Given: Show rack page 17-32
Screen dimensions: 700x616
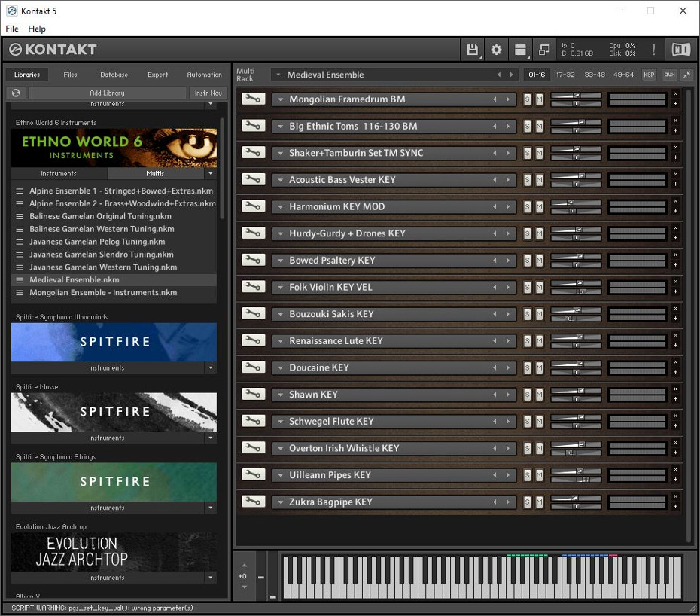Looking at the screenshot, I should coord(565,75).
